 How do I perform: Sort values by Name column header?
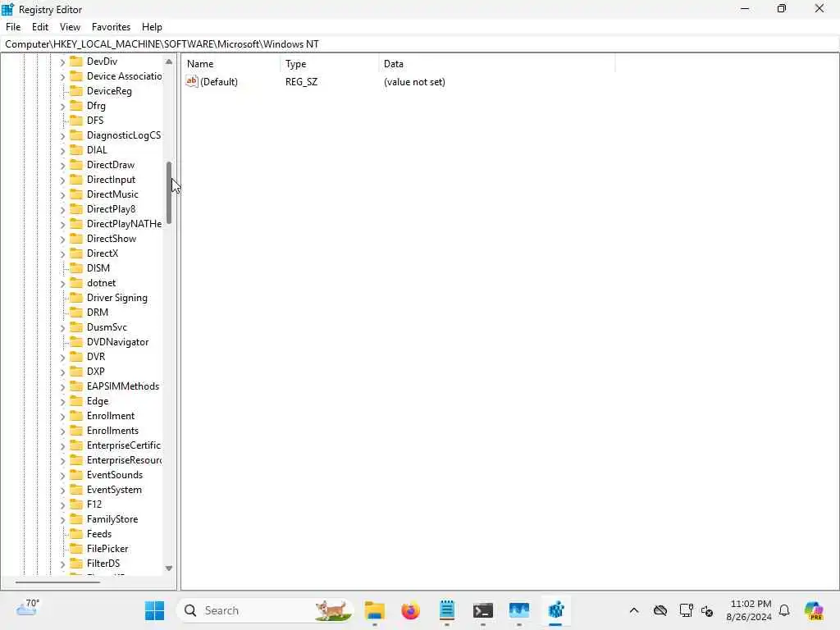pyautogui.click(x=231, y=64)
